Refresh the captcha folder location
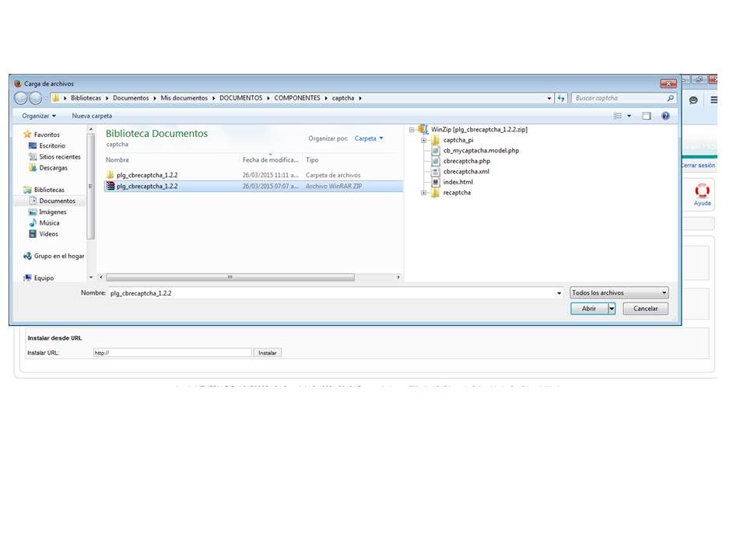The width and height of the screenshot is (747, 560). pyautogui.click(x=561, y=98)
